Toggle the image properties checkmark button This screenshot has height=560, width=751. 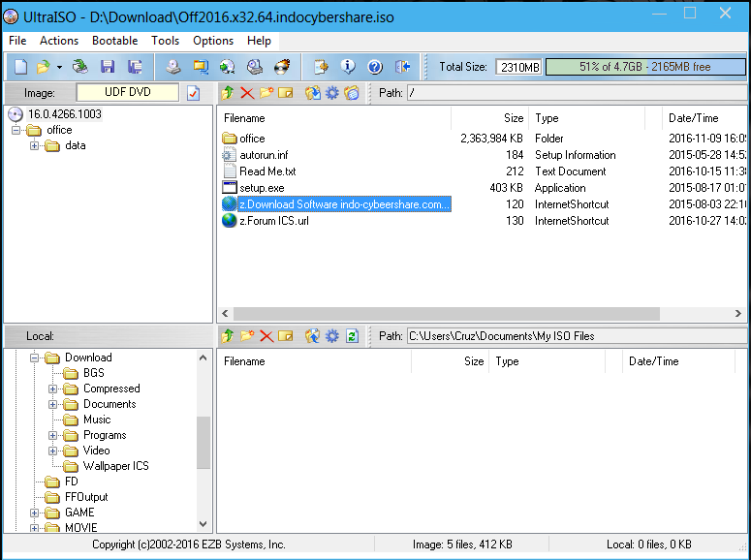[193, 93]
